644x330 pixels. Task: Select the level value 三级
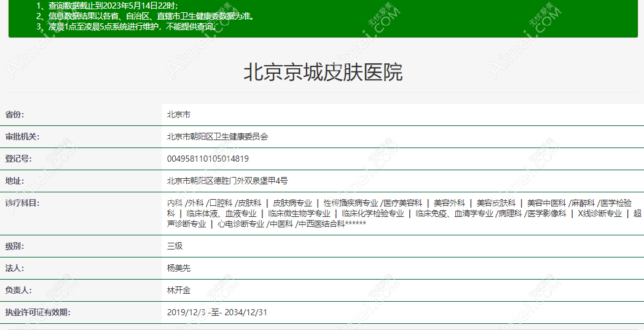point(175,246)
